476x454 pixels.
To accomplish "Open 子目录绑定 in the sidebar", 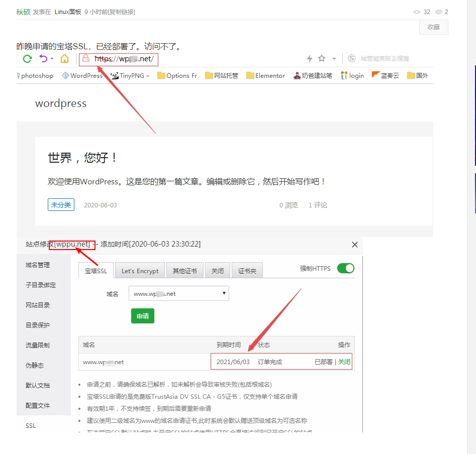I will [x=41, y=285].
